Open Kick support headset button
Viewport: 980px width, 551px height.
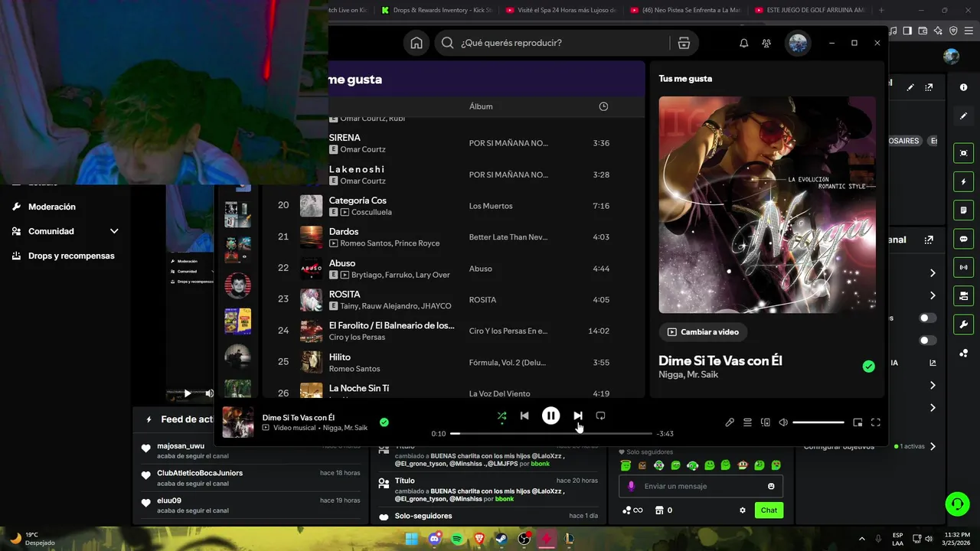[957, 504]
